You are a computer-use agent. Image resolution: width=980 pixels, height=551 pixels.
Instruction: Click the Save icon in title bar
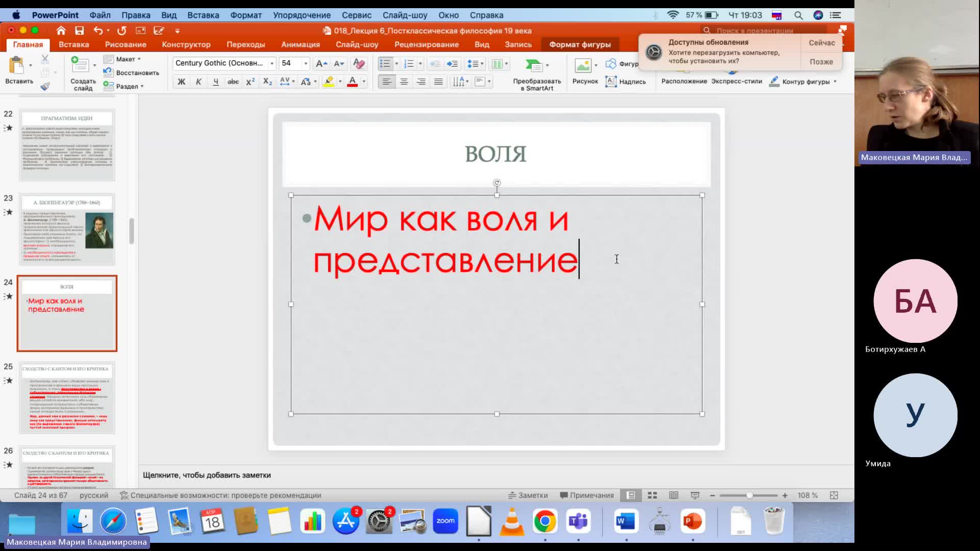pos(79,31)
